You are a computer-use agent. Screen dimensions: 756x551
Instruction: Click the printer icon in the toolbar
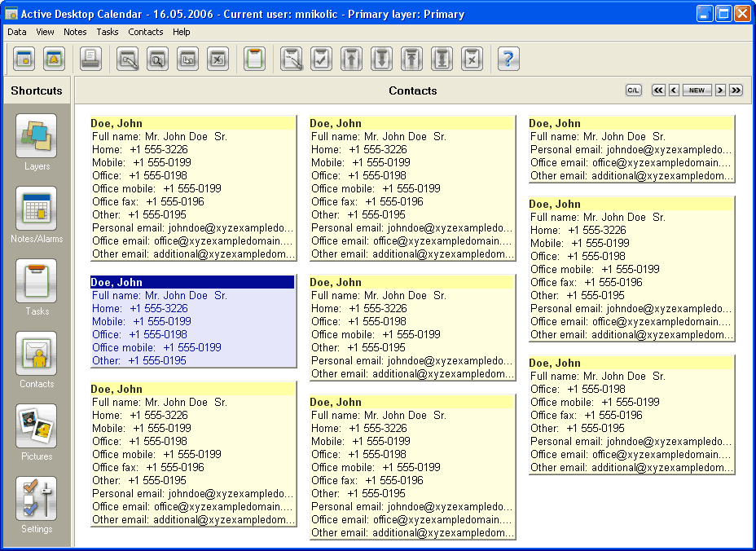tap(90, 59)
